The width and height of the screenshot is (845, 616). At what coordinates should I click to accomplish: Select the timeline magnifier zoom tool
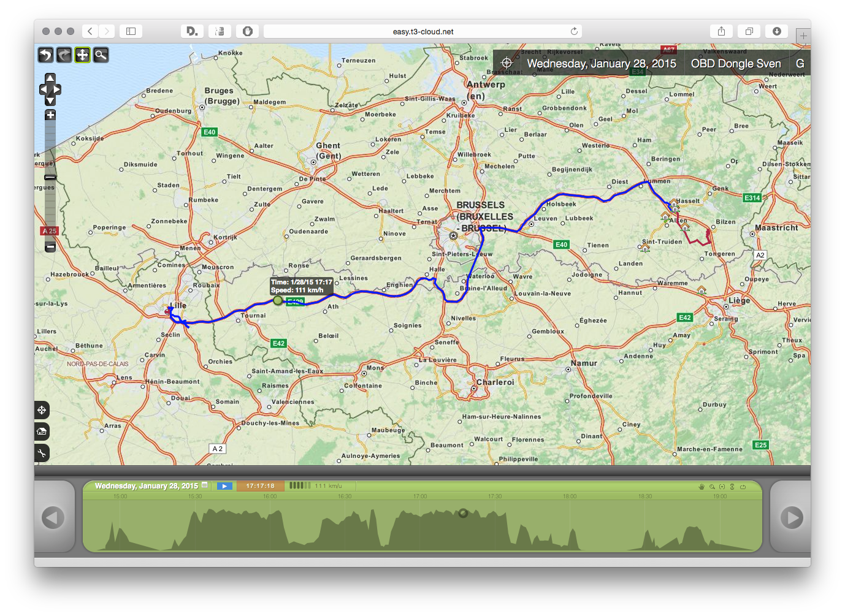pos(712,487)
